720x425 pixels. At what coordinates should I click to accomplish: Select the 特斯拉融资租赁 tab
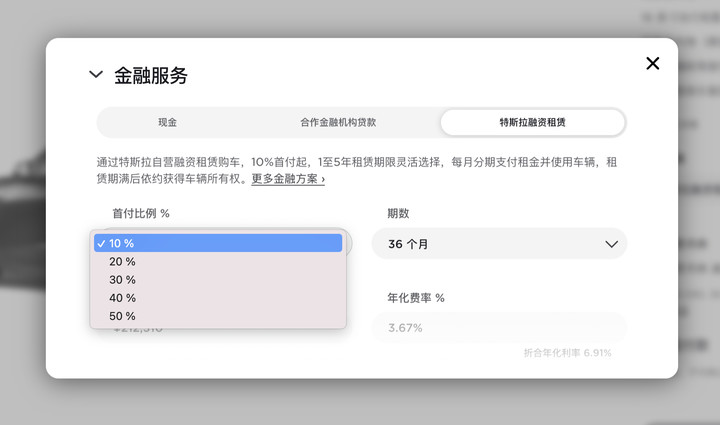[x=533, y=122]
